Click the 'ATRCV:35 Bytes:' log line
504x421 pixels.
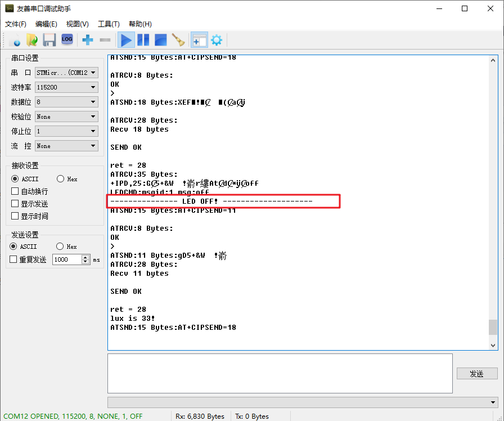click(x=144, y=174)
